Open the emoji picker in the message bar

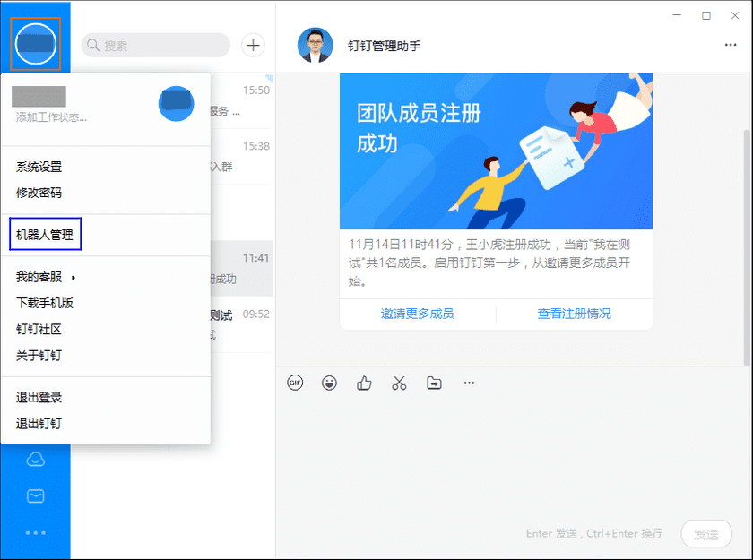[329, 383]
